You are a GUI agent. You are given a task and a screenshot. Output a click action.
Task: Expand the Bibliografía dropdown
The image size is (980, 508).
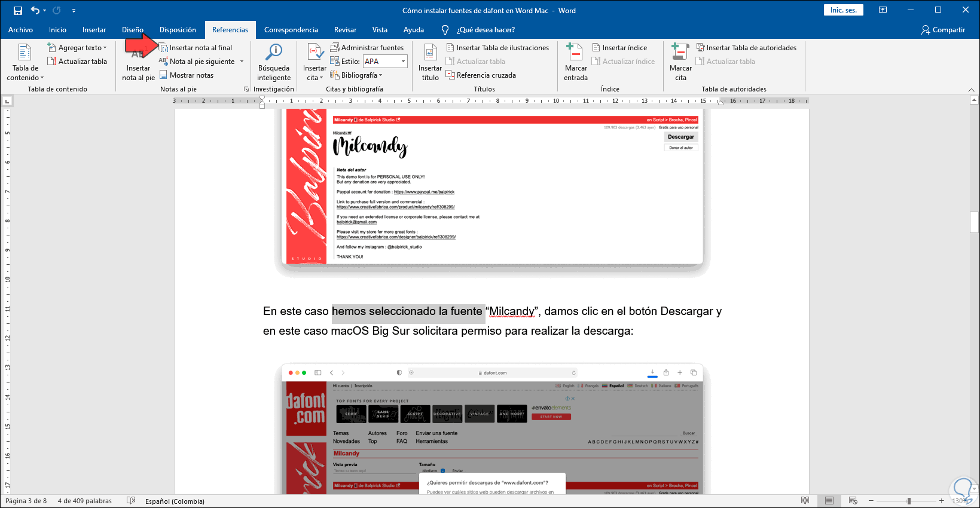[356, 75]
